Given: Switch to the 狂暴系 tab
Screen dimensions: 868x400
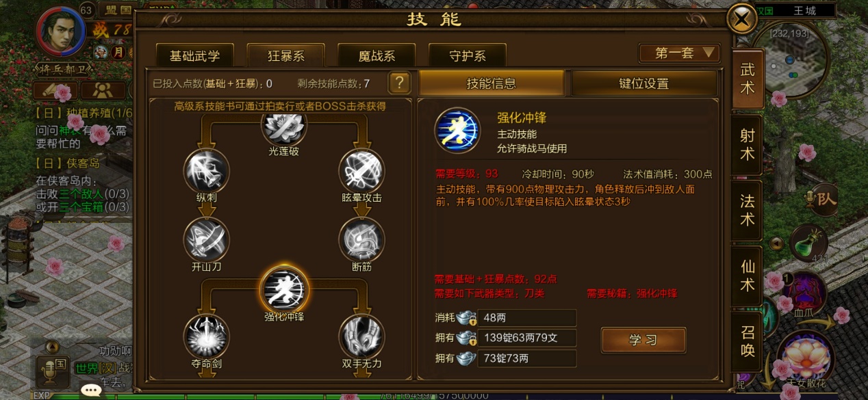Looking at the screenshot, I should pyautogui.click(x=285, y=55).
